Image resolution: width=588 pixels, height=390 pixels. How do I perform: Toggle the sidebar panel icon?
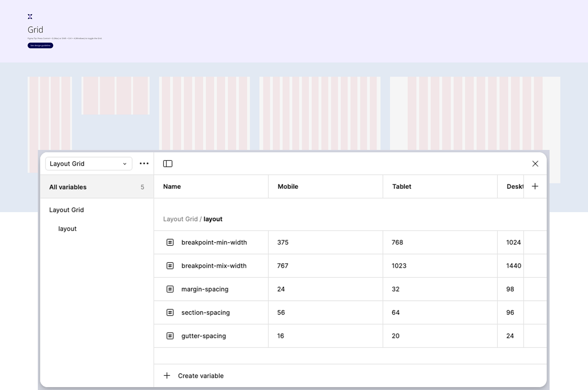coord(168,164)
